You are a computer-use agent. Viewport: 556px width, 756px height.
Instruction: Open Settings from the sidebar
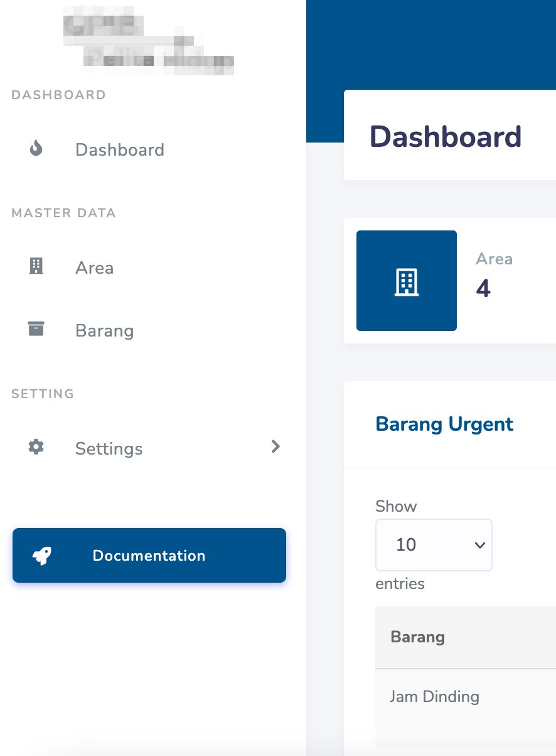108,448
